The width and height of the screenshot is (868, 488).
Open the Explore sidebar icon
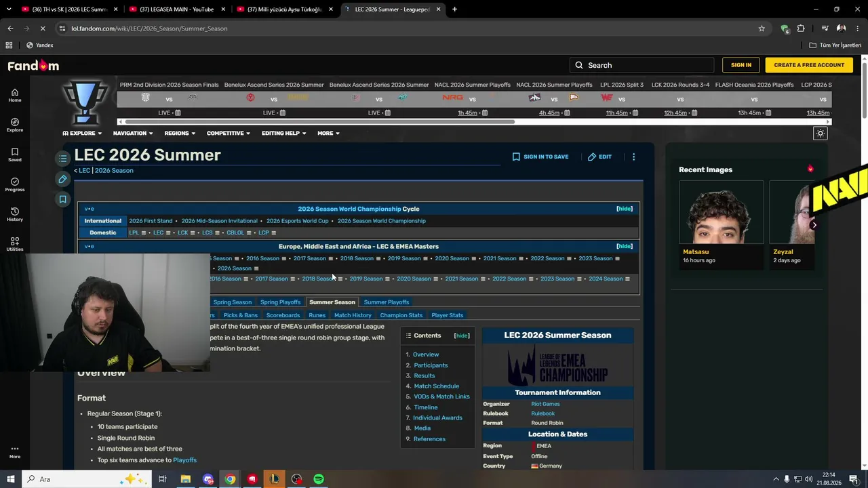[x=15, y=125]
